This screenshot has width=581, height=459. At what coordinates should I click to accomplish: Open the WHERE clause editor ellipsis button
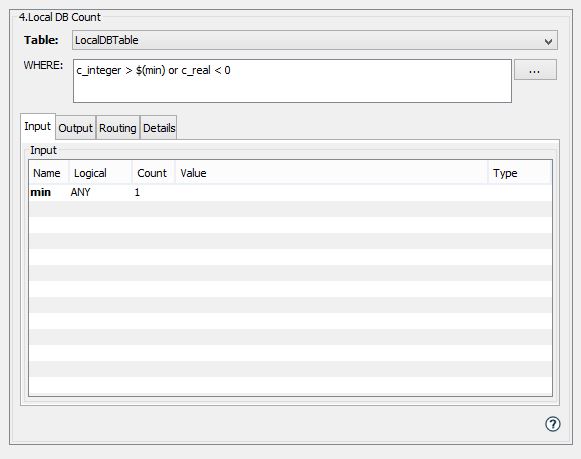(x=535, y=70)
